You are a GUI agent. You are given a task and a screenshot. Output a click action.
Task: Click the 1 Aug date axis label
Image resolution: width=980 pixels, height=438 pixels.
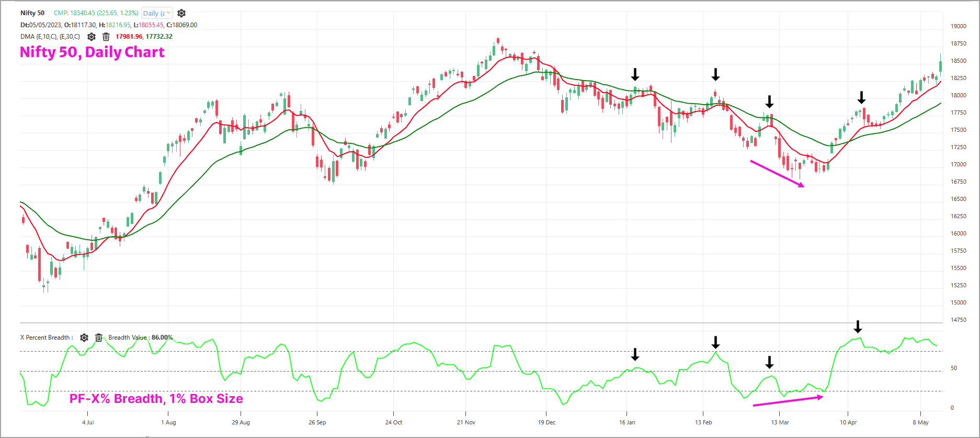tap(168, 422)
